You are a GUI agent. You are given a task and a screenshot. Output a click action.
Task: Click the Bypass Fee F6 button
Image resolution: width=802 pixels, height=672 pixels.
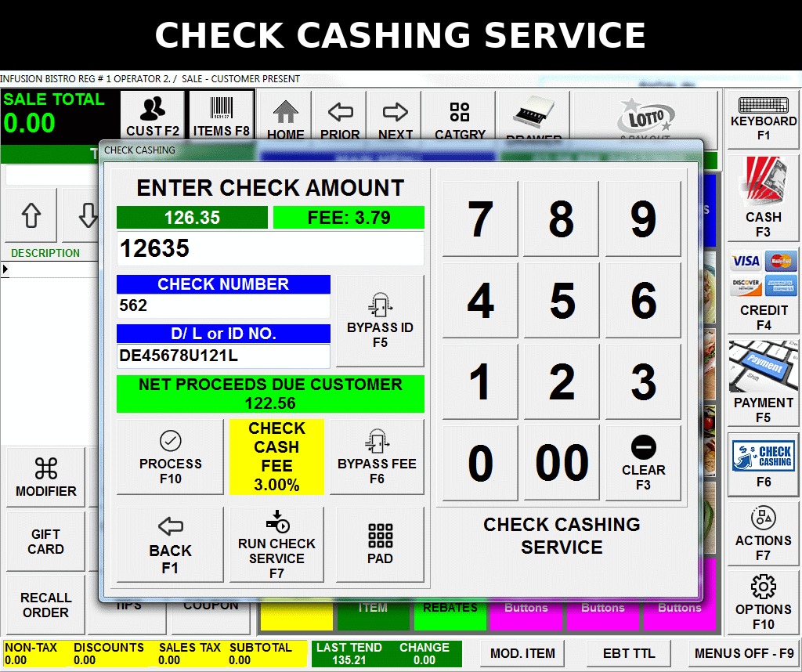[x=377, y=457]
